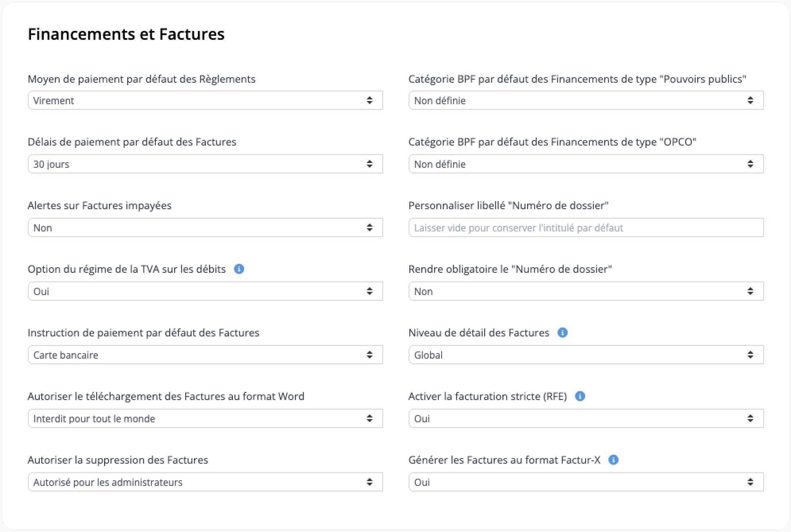The image size is (791, 532).
Task: Expand Alertes sur Factures impayées dropdown
Action: pos(205,227)
